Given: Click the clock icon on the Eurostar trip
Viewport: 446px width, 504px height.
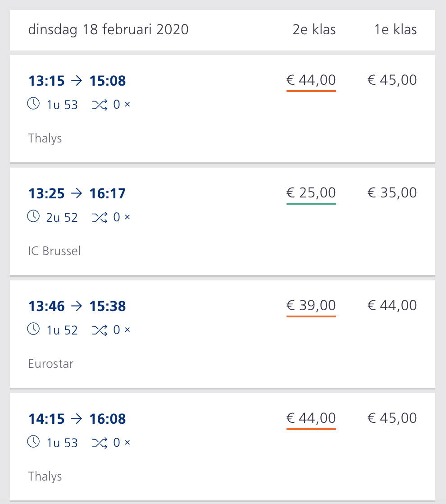Looking at the screenshot, I should tap(34, 330).
